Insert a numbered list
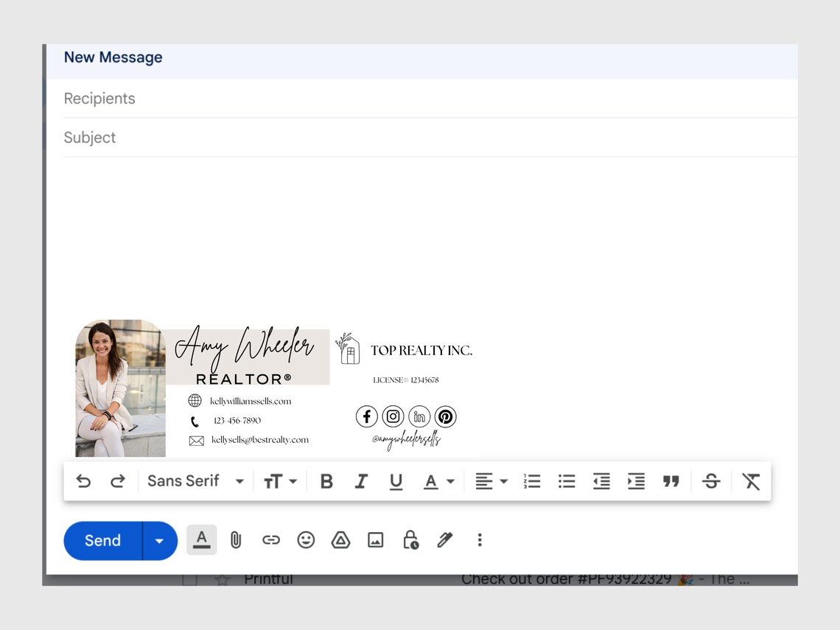 [x=531, y=480]
